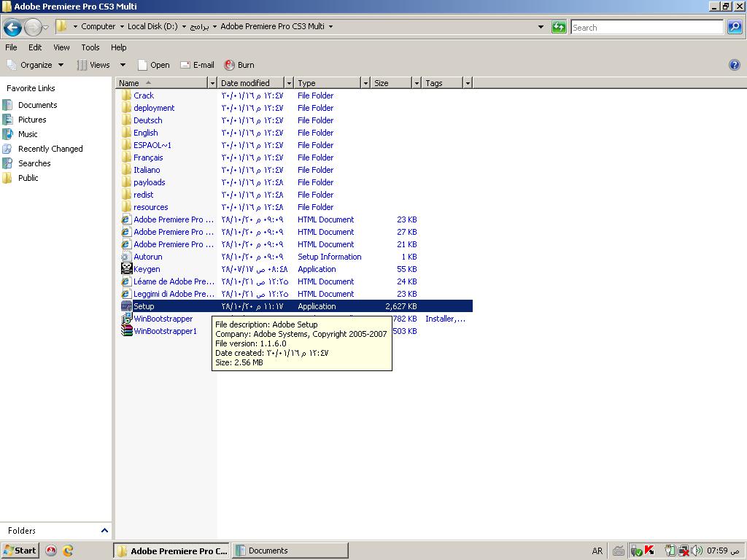
Task: Click the WinBootstrapper1 archive icon
Action: (126, 331)
